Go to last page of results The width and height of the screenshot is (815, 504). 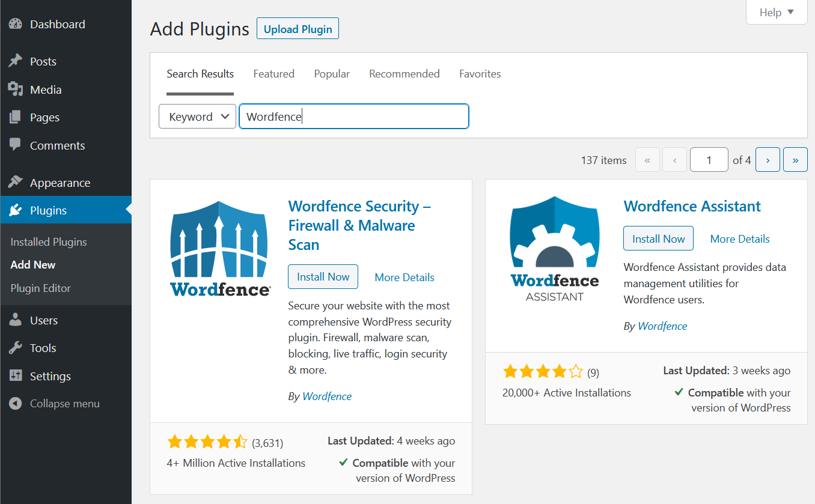point(795,160)
